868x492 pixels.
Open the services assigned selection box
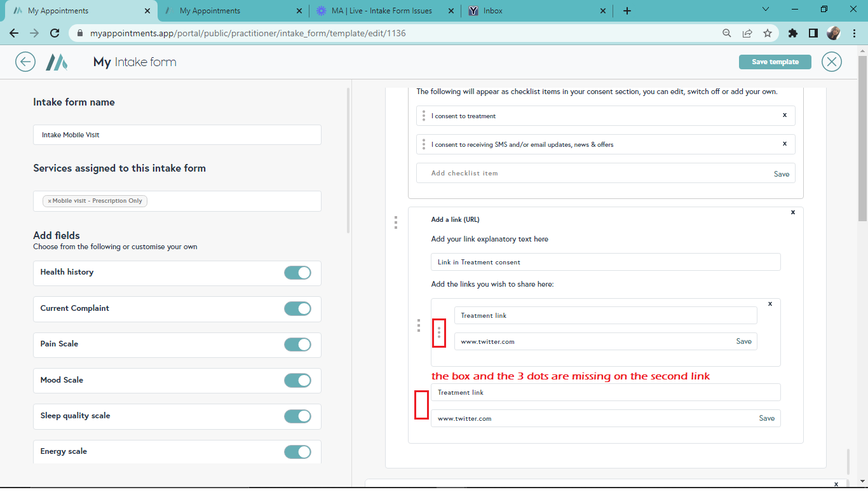coord(235,201)
